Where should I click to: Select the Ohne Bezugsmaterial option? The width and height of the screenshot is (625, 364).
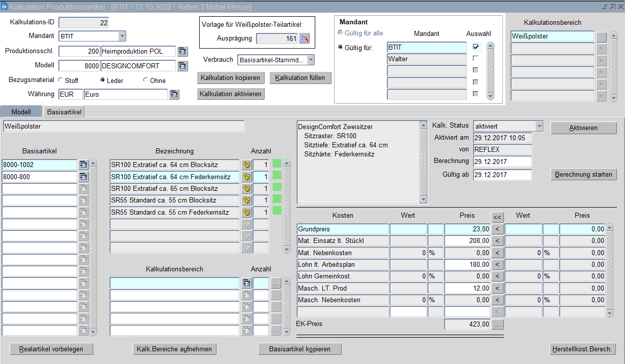pos(146,80)
